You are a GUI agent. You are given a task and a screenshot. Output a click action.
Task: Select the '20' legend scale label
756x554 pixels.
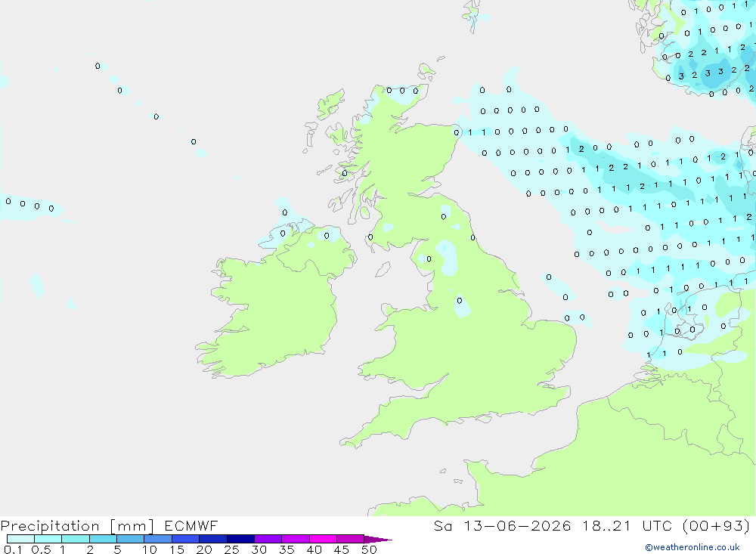[204, 549]
